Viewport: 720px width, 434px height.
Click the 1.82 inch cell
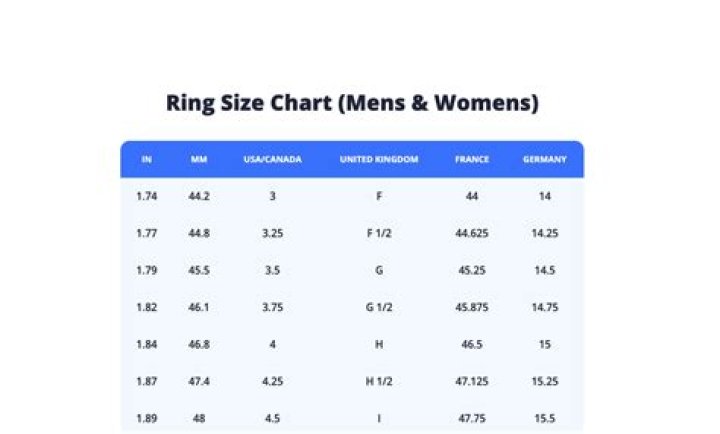147,307
